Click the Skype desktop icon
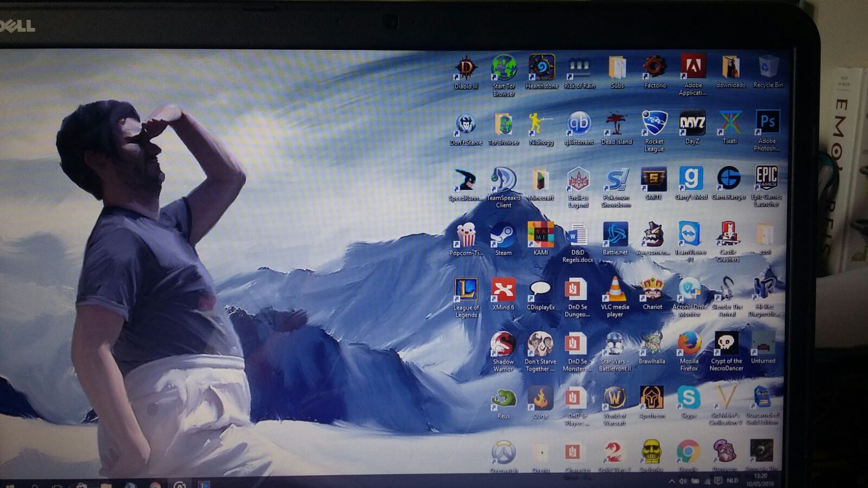868x488 pixels. [x=688, y=399]
